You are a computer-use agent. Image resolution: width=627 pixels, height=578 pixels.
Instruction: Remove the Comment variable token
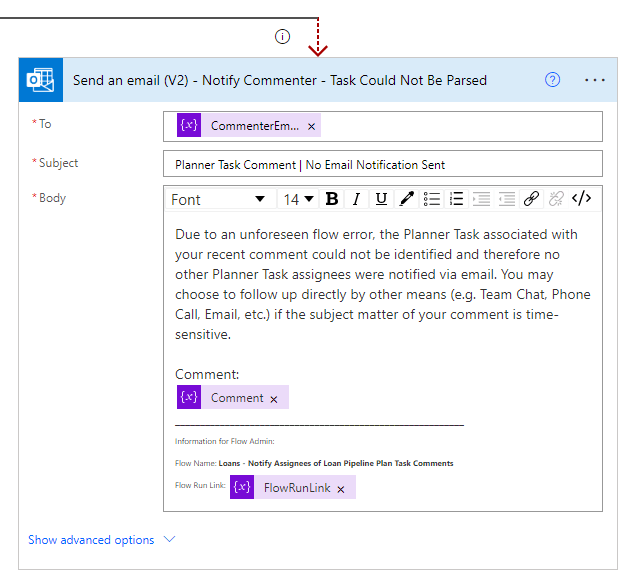tap(274, 399)
